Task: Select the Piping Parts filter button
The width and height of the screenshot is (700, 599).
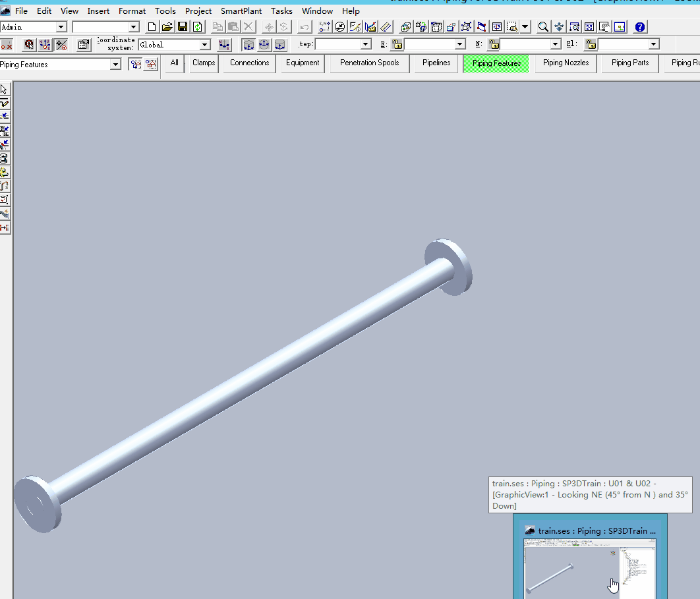Action: coord(630,63)
